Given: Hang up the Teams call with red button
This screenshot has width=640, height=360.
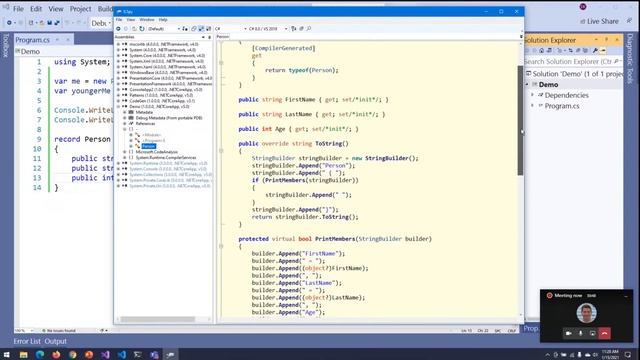Looking at the screenshot, I should click(604, 333).
